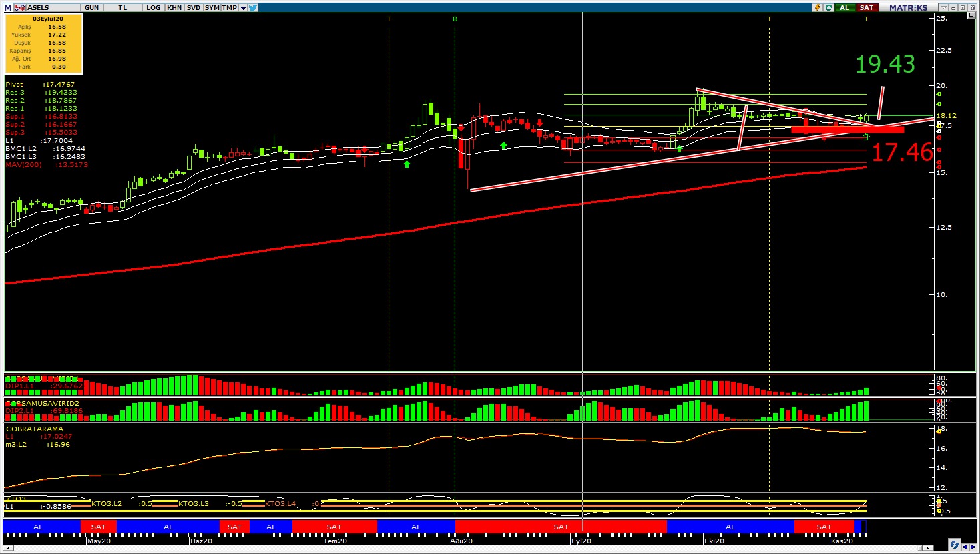Open the TMP template menu
The height and width of the screenshot is (554, 980).
click(230, 7)
